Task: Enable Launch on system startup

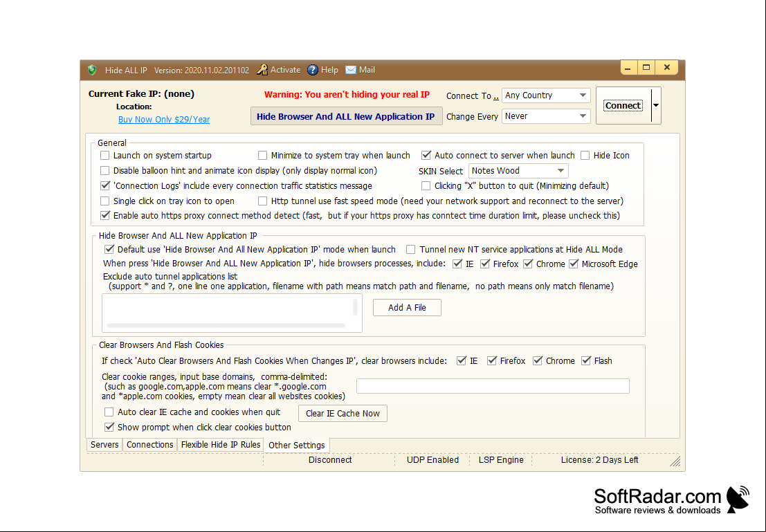Action: coord(104,156)
